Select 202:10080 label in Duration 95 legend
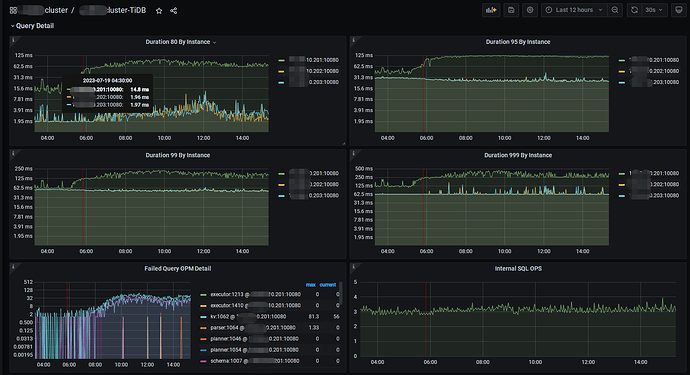Image resolution: width=690 pixels, height=375 pixels. point(654,71)
